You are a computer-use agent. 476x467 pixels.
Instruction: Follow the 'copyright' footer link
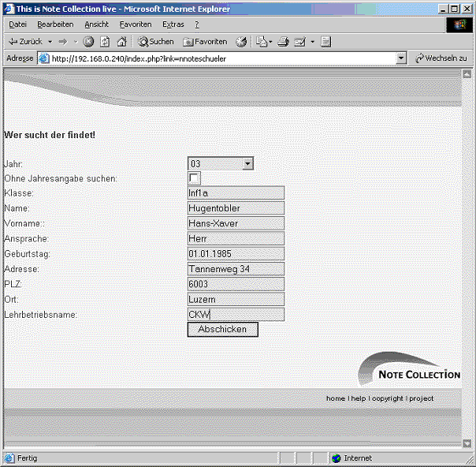point(387,398)
